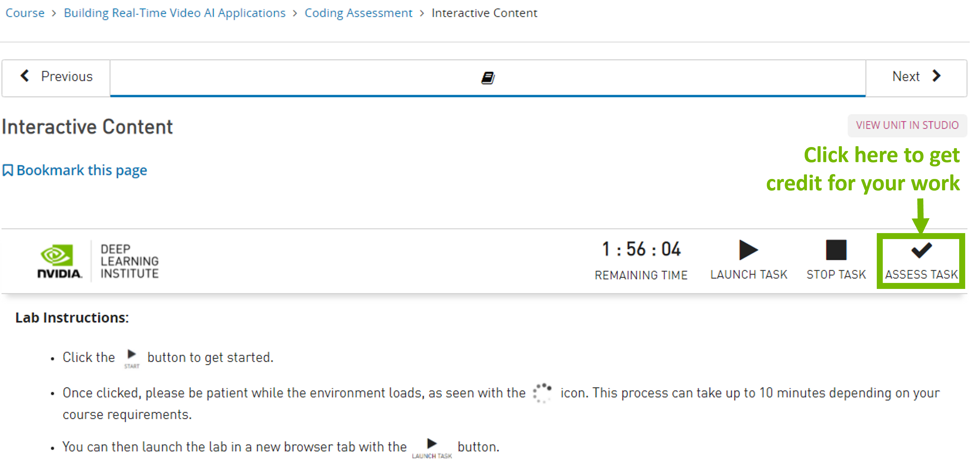The width and height of the screenshot is (980, 473).
Task: Click the Lab Instructions heading
Action: [x=72, y=317]
